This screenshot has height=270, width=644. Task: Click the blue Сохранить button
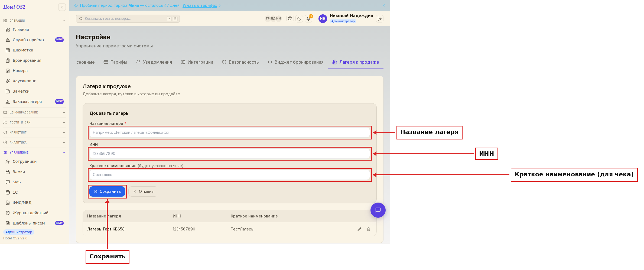point(107,191)
